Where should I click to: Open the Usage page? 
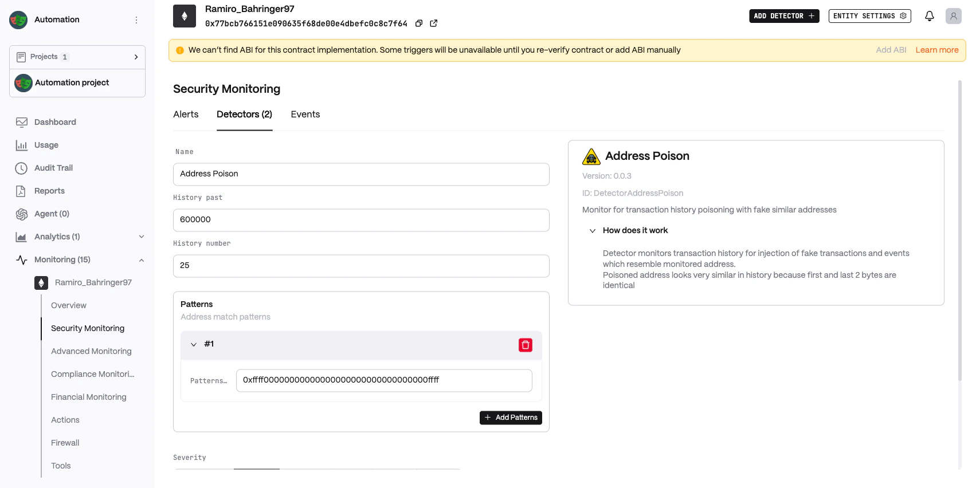click(46, 145)
